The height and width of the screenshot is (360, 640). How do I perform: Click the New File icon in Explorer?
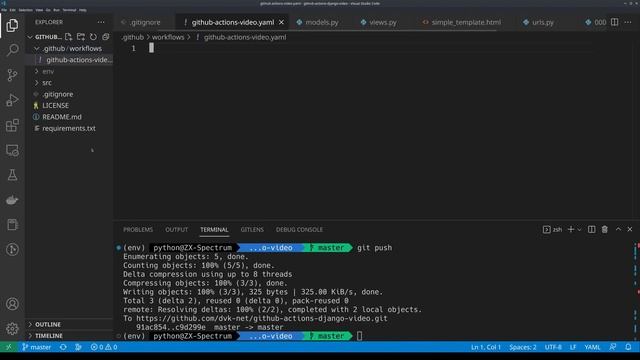coord(69,37)
